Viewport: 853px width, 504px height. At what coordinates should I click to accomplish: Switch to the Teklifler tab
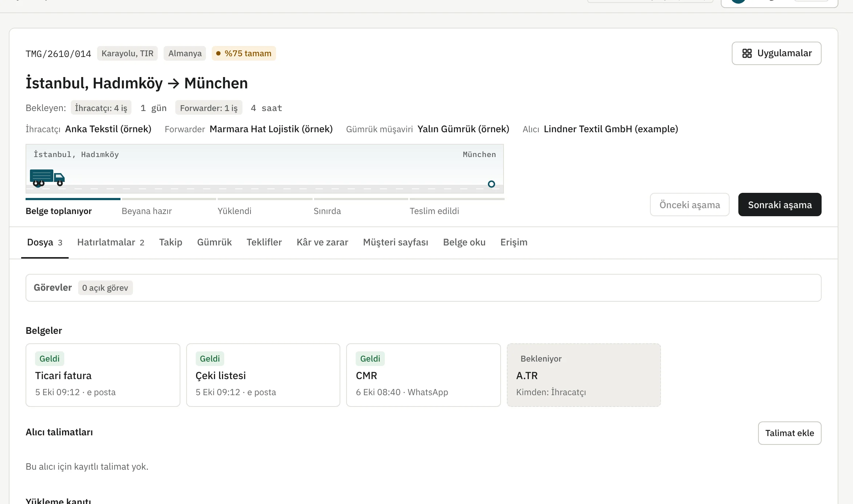pos(264,243)
